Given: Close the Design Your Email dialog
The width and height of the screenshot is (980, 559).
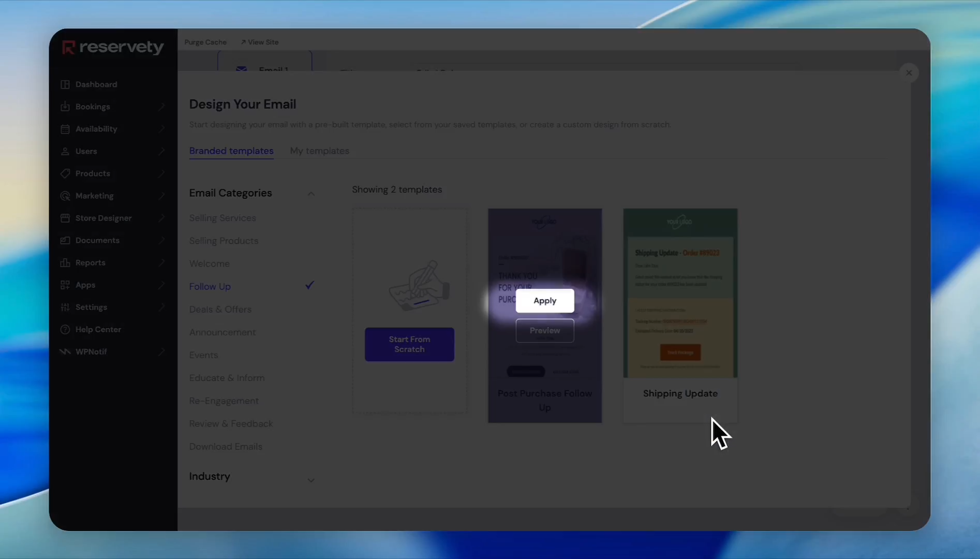Looking at the screenshot, I should 909,73.
